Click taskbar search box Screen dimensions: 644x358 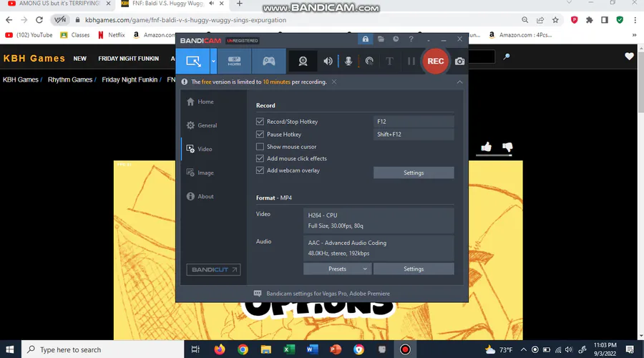click(102, 349)
